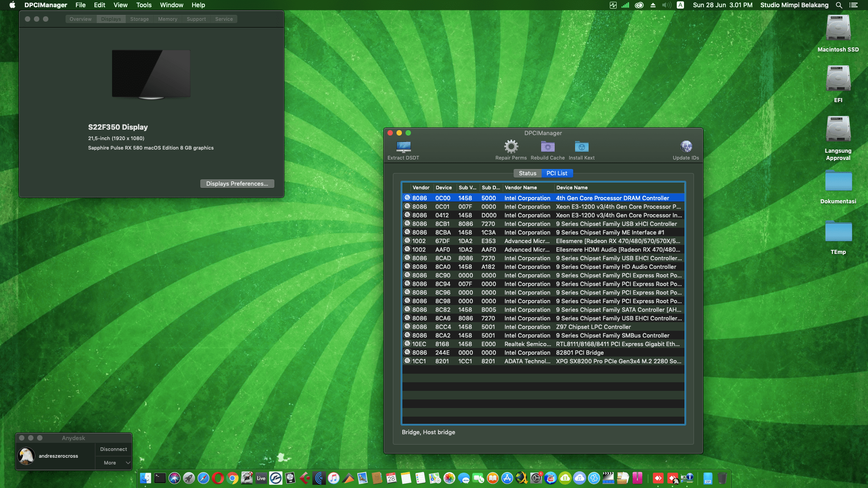Open System Preferences in the dock
Image resolution: width=868 pixels, height=488 pixels.
click(536, 478)
